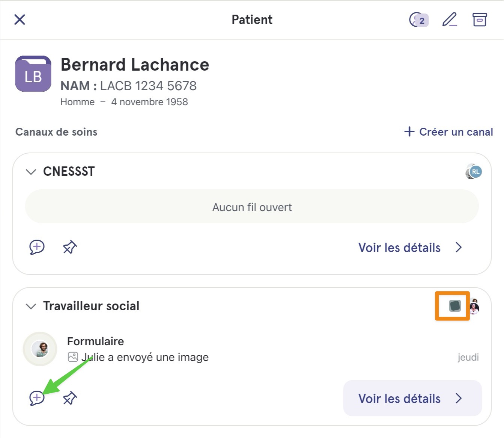Click the archive box icon
Image resolution: width=504 pixels, height=438 pixels.
point(480,20)
